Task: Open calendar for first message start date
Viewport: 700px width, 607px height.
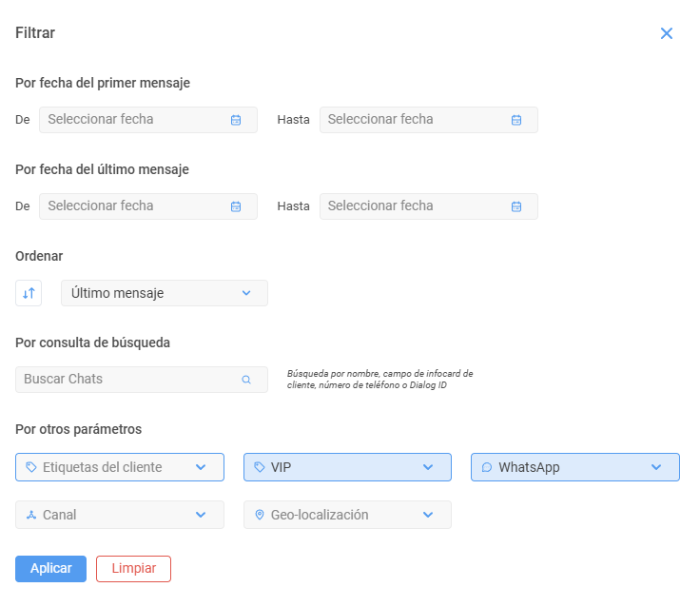Action: pyautogui.click(x=236, y=120)
